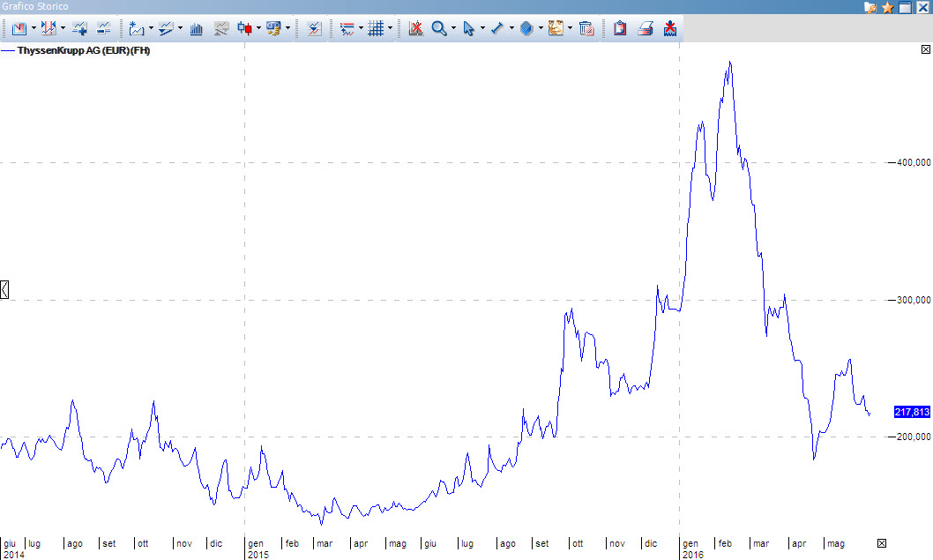The height and width of the screenshot is (560, 933).
Task: Open dropdown beside legend lines icon
Action: point(361,28)
